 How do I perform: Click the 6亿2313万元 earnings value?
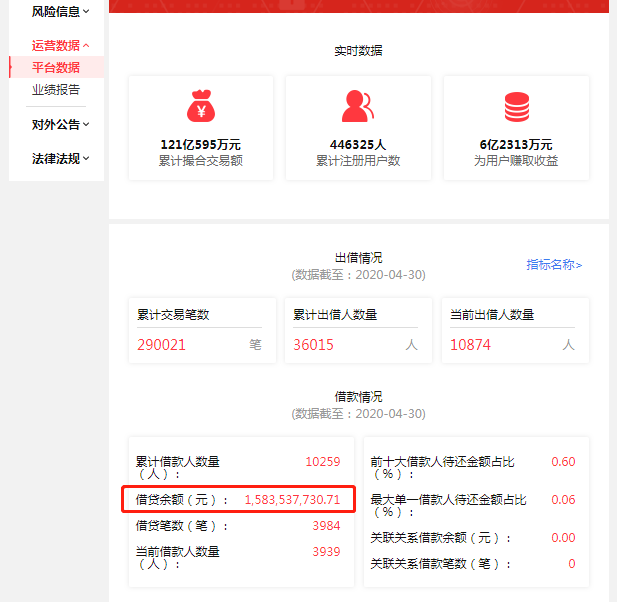point(516,145)
